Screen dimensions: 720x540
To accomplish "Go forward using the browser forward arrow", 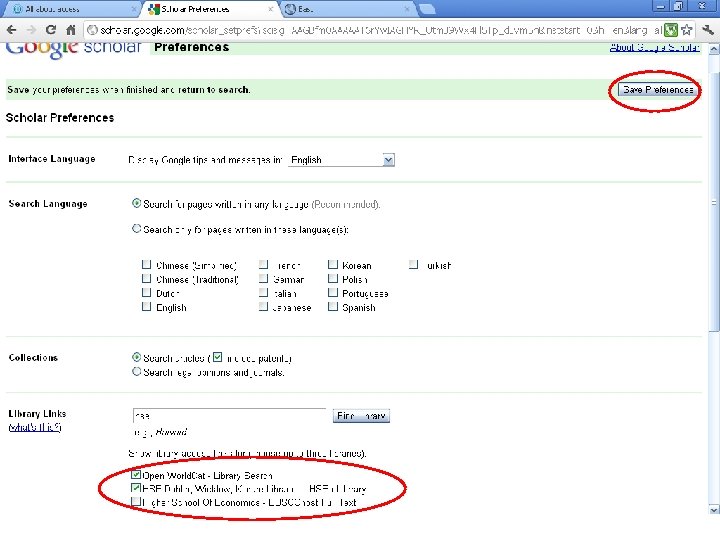I will pyautogui.click(x=31, y=30).
